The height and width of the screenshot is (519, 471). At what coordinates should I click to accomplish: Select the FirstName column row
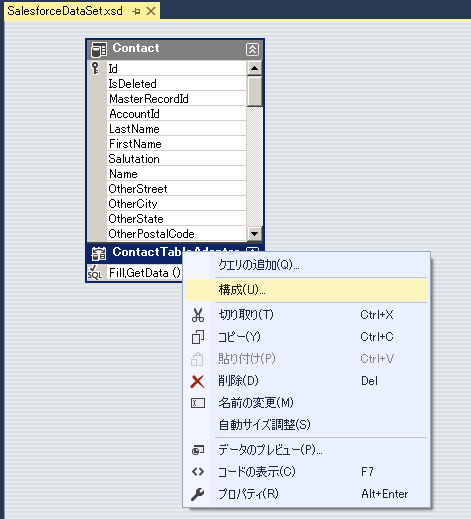[x=176, y=144]
